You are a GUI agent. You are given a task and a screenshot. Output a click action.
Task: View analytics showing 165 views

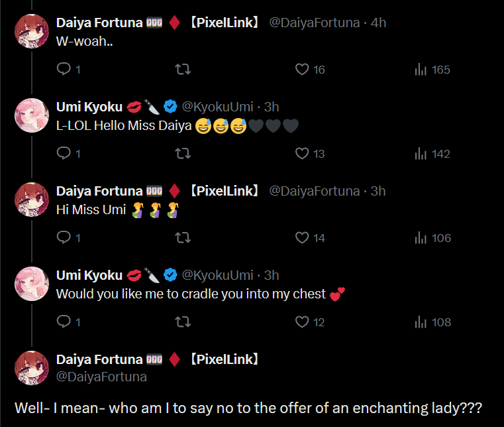421,70
